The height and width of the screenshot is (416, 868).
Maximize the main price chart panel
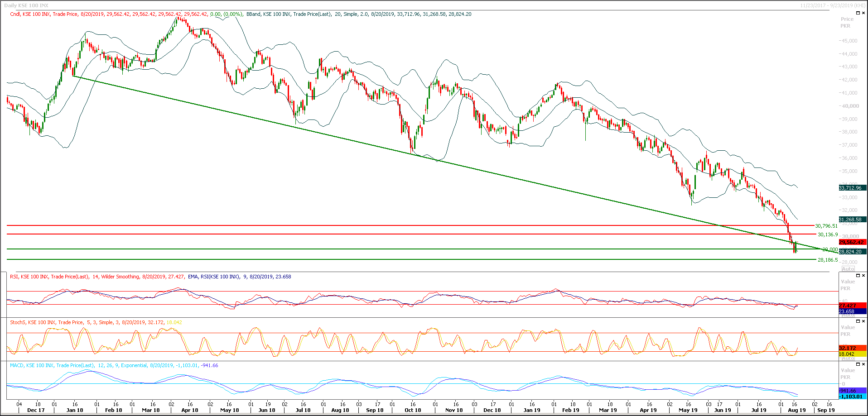[858, 13]
